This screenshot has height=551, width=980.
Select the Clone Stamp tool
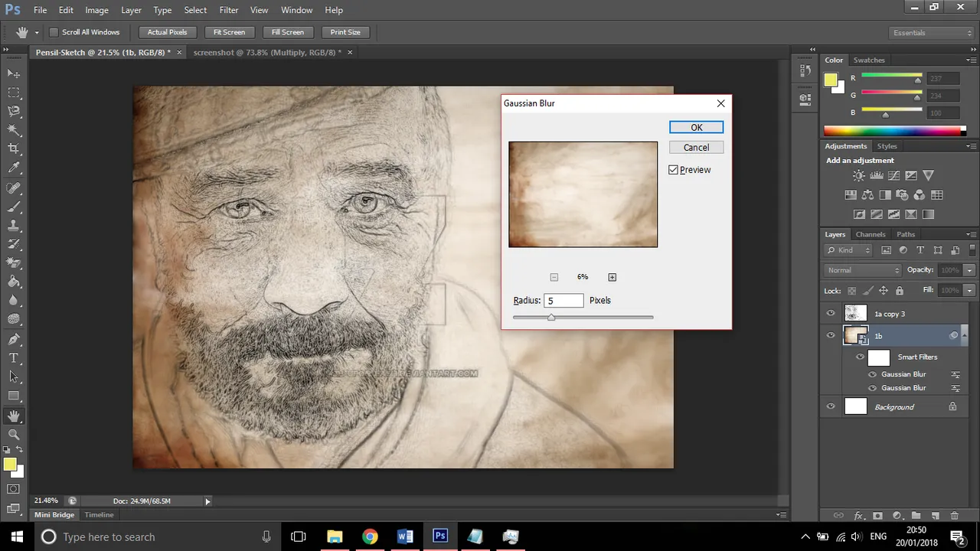point(14,226)
